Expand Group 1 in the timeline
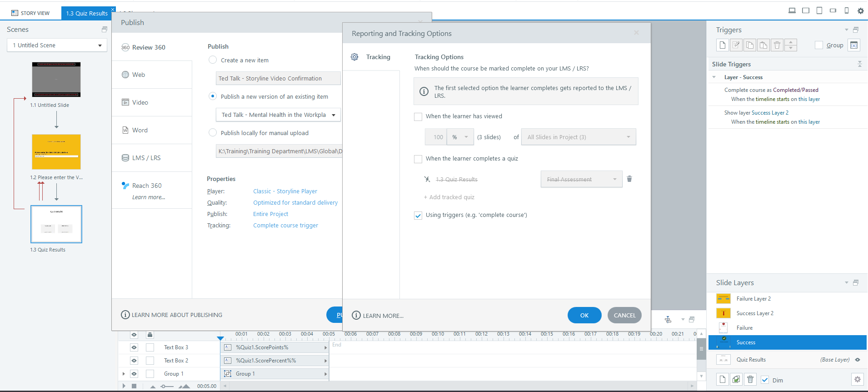This screenshot has width=868, height=392. coord(124,374)
